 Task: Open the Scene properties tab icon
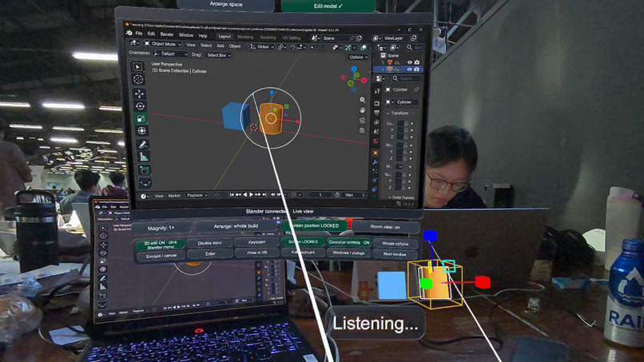376,132
